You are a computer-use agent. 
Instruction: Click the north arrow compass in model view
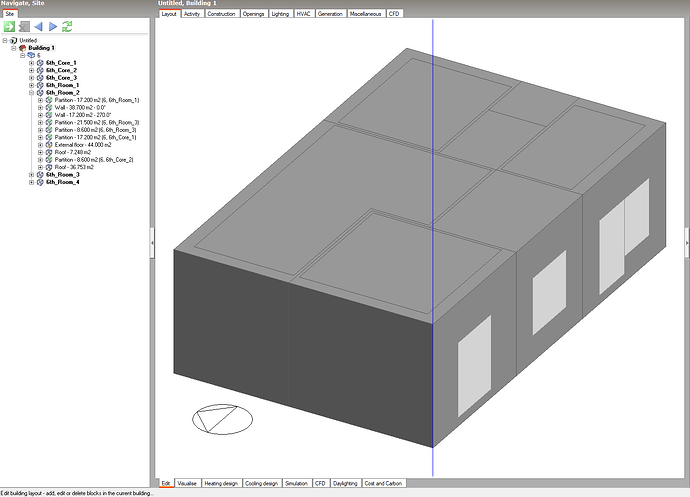click(222, 419)
